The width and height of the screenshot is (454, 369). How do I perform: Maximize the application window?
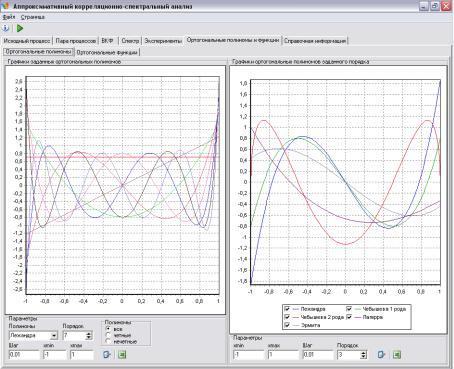[x=435, y=6]
